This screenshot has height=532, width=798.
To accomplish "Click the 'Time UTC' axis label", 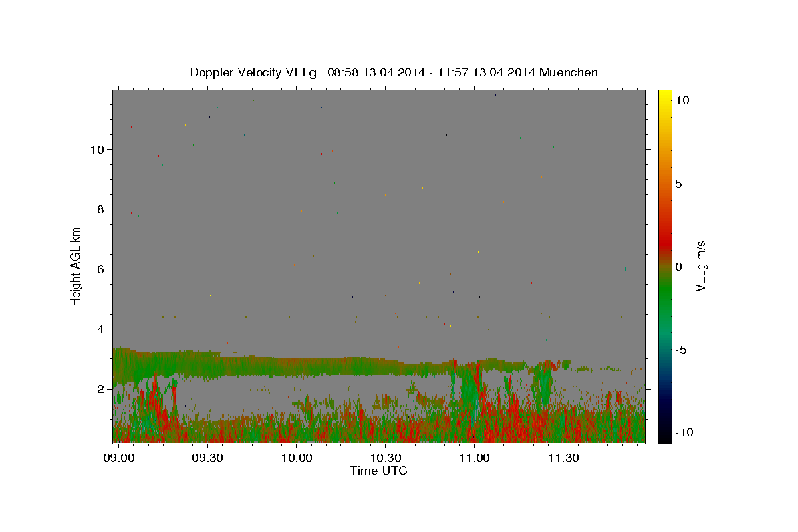I will (x=378, y=471).
